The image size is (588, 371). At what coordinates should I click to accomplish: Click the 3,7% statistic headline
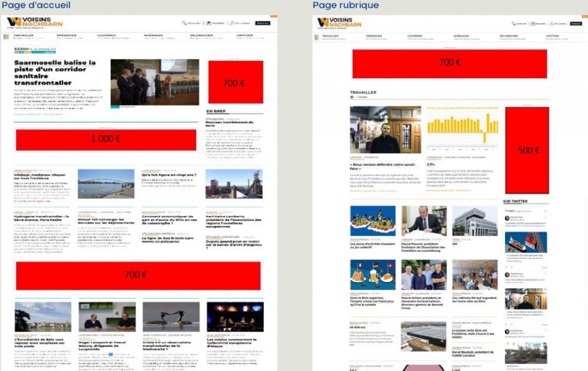(x=431, y=165)
